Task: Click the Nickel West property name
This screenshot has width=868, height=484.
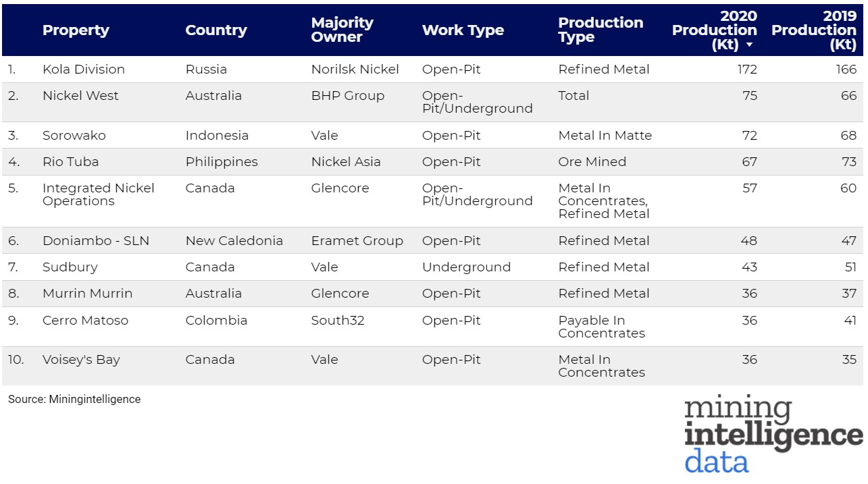Action: tap(80, 96)
